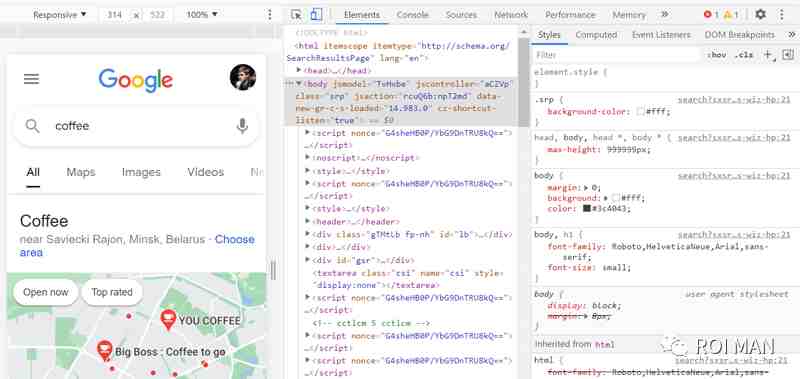Select the Computed sidebar tab

point(596,35)
